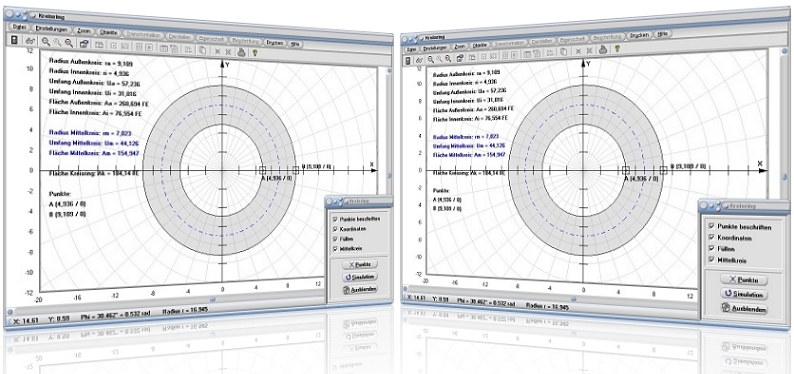Click third red magnifier in right window toolbar

coord(448,58)
